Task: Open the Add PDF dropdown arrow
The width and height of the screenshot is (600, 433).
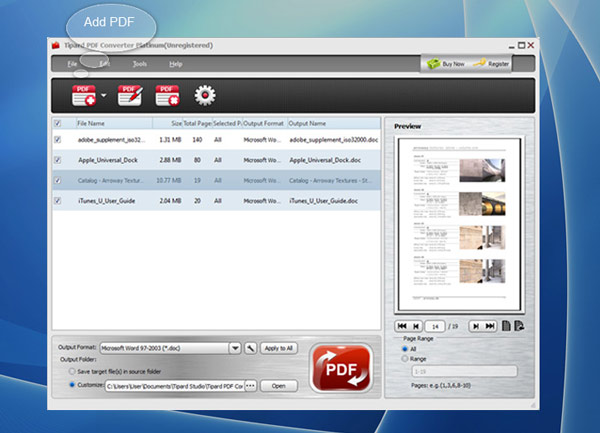Action: pos(104,95)
